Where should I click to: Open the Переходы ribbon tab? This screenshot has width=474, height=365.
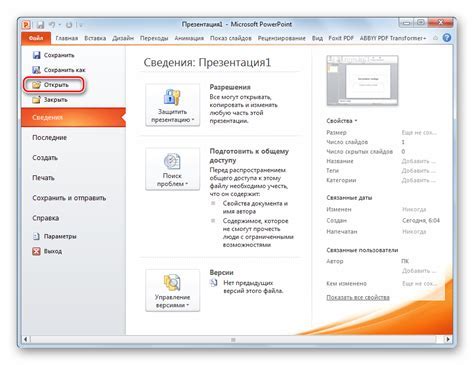click(154, 38)
